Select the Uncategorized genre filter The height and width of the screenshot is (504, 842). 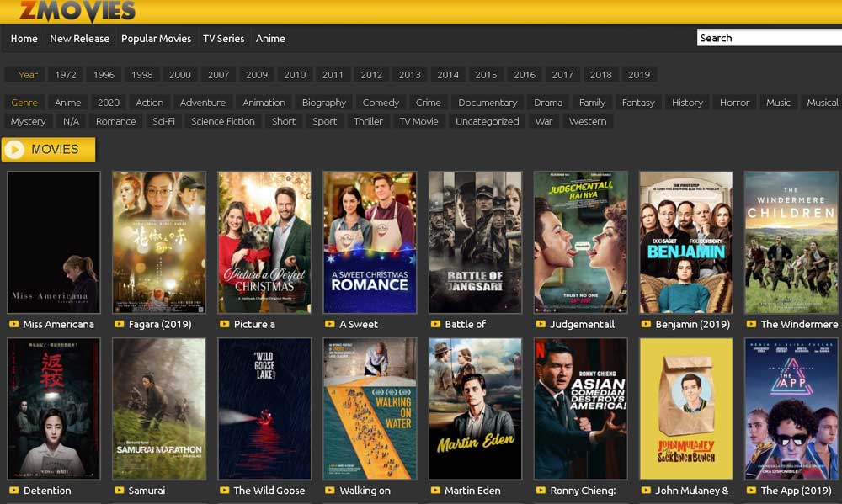[487, 121]
